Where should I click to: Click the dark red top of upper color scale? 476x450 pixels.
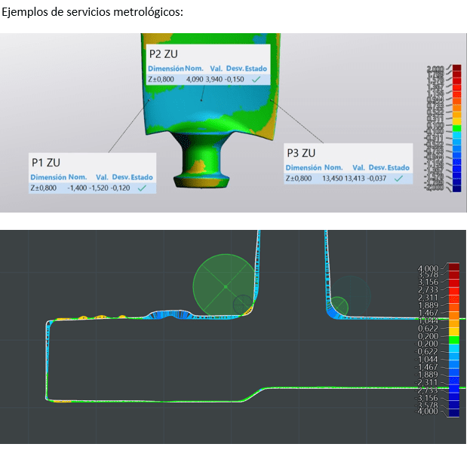tap(456, 69)
